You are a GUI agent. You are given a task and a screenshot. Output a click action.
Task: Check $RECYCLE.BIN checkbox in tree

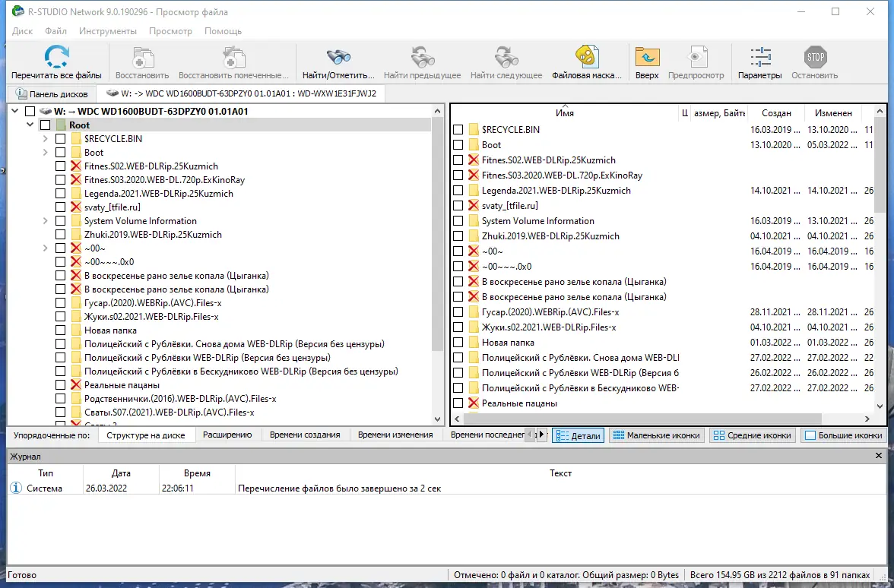pos(61,138)
